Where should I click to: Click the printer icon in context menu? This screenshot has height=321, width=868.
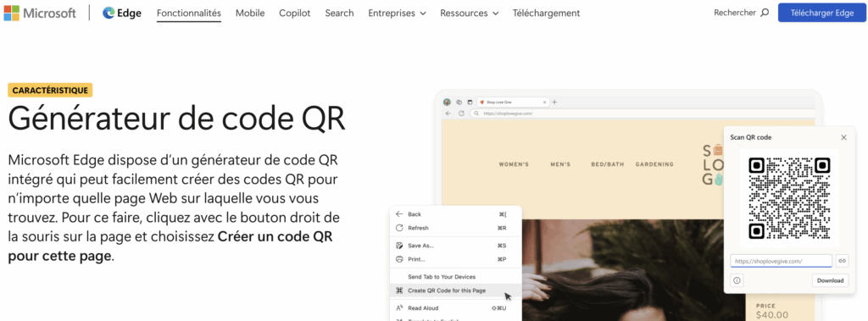399,259
